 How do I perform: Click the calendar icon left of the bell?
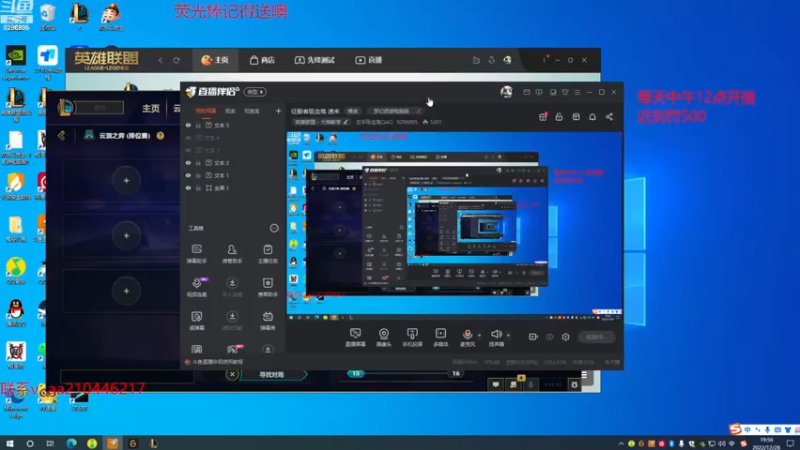click(576, 117)
